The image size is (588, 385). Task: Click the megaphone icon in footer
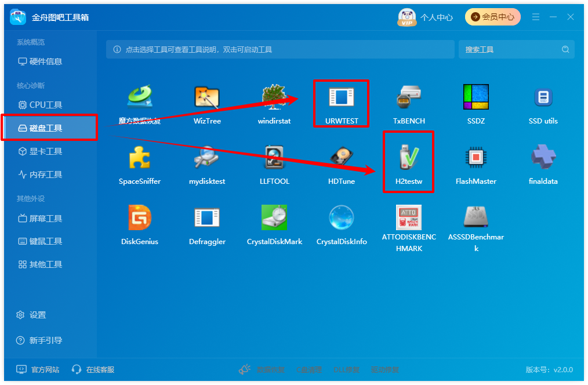(245, 369)
